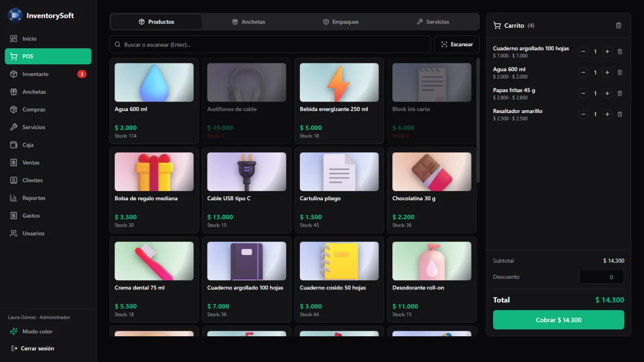The height and width of the screenshot is (362, 644).
Task: Open the Inventario section
Action: [48, 74]
